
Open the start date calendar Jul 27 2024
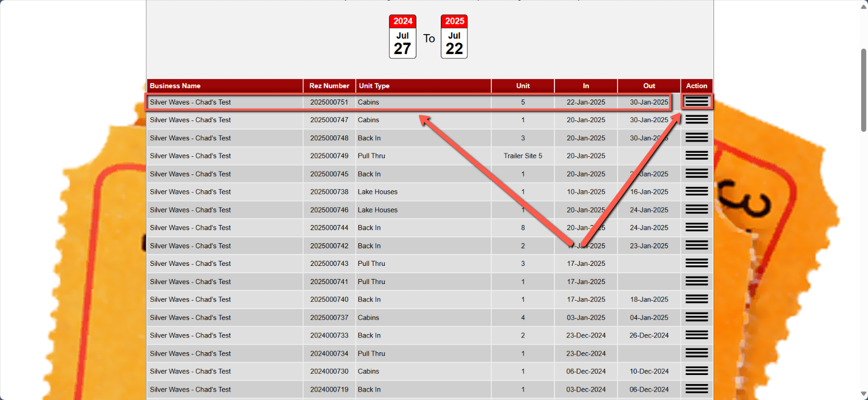(x=403, y=36)
